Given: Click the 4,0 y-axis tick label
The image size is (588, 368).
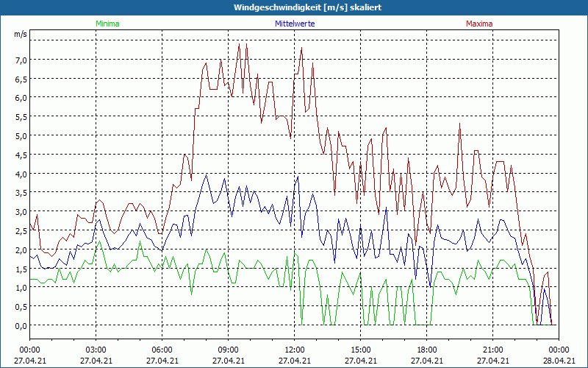Looking at the screenshot, I should click(x=21, y=174).
